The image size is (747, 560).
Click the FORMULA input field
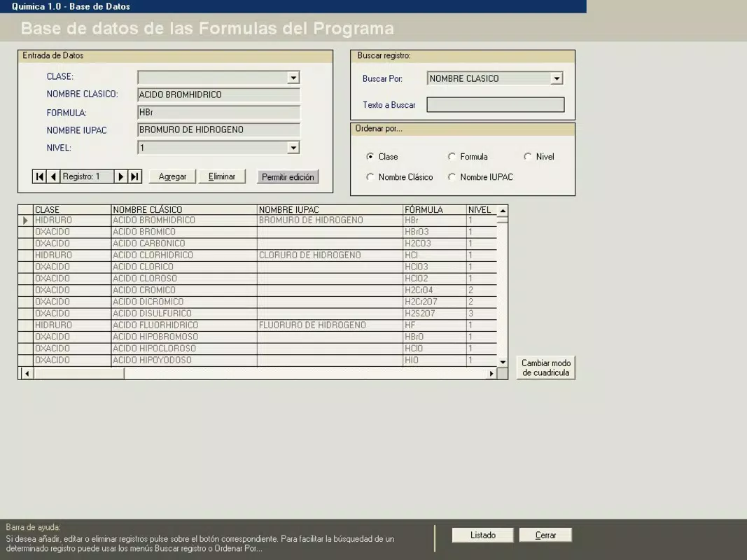[x=218, y=113]
